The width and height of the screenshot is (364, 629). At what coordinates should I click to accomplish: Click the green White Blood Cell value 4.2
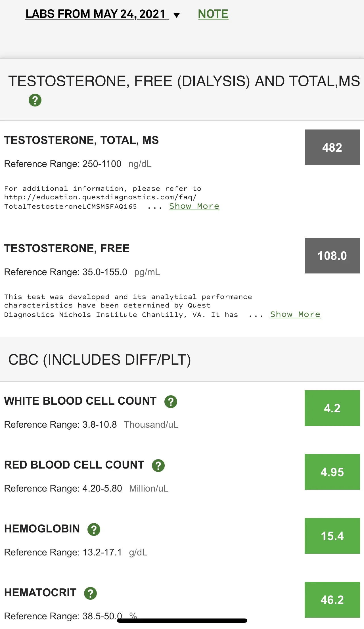click(332, 408)
